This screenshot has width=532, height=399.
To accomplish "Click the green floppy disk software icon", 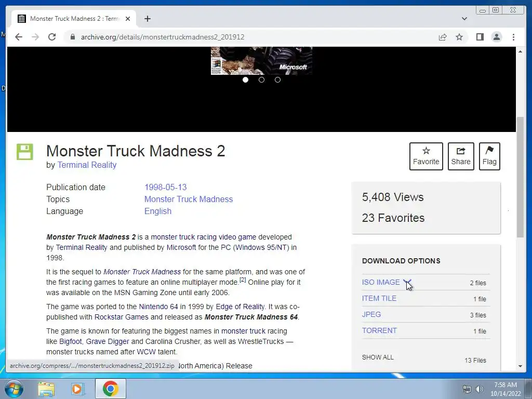I will coord(25,152).
